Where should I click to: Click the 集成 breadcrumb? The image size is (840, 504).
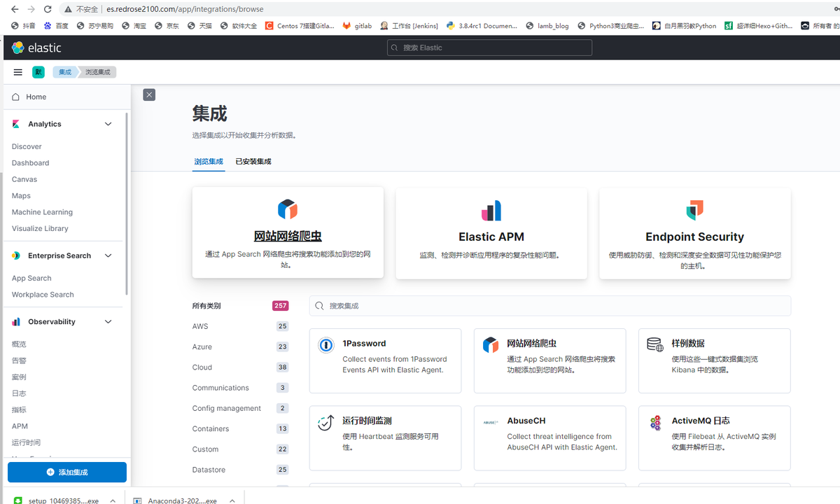(x=65, y=72)
